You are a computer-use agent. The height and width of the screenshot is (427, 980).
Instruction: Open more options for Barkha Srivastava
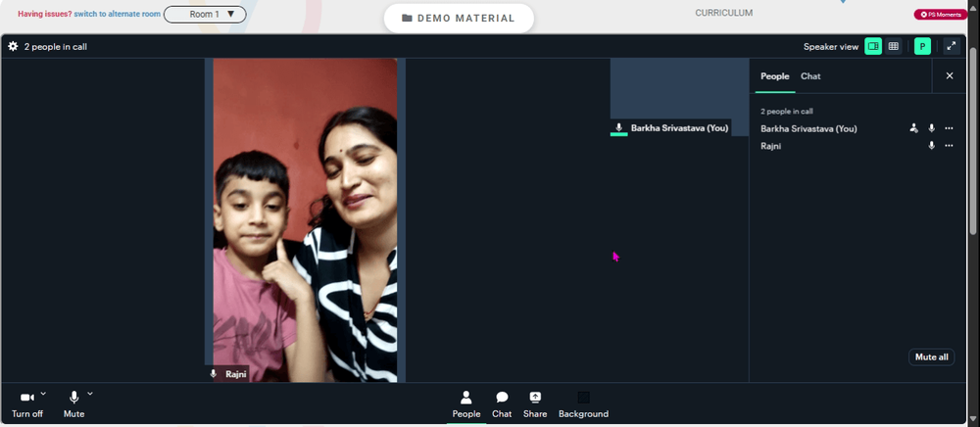point(949,128)
